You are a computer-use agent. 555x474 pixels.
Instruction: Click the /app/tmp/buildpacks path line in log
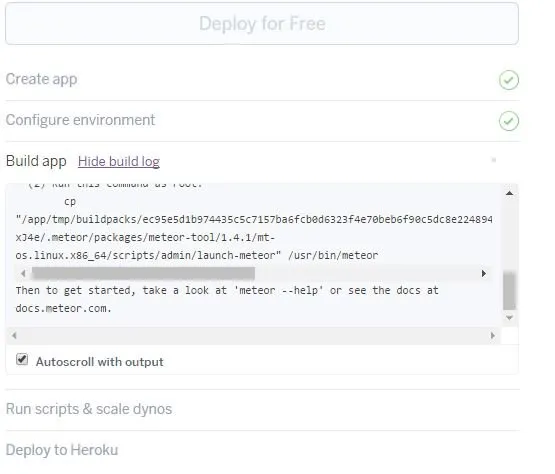[254, 219]
